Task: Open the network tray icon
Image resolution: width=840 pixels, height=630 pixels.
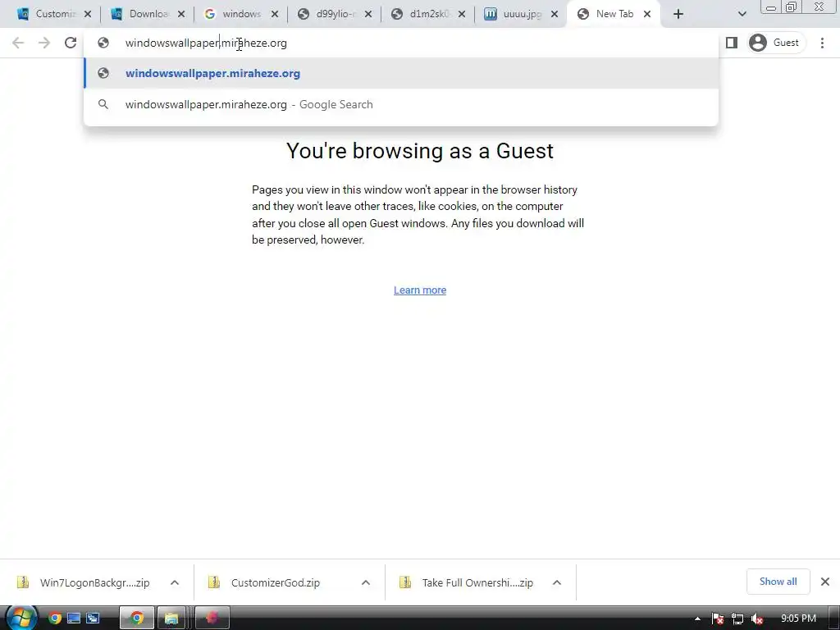Action: pyautogui.click(x=737, y=619)
